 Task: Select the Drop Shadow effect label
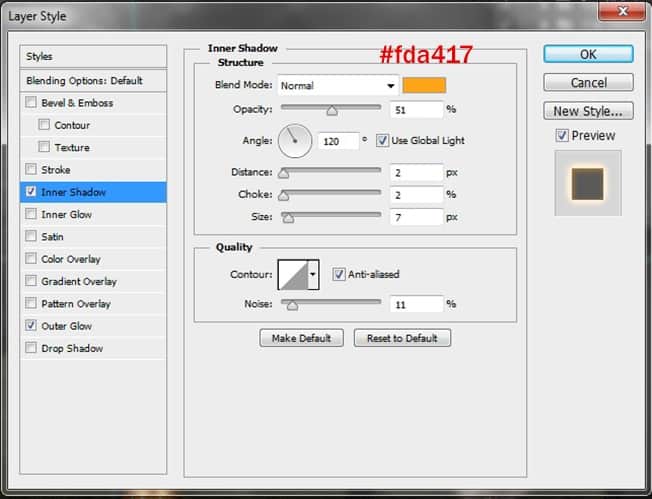click(72, 348)
